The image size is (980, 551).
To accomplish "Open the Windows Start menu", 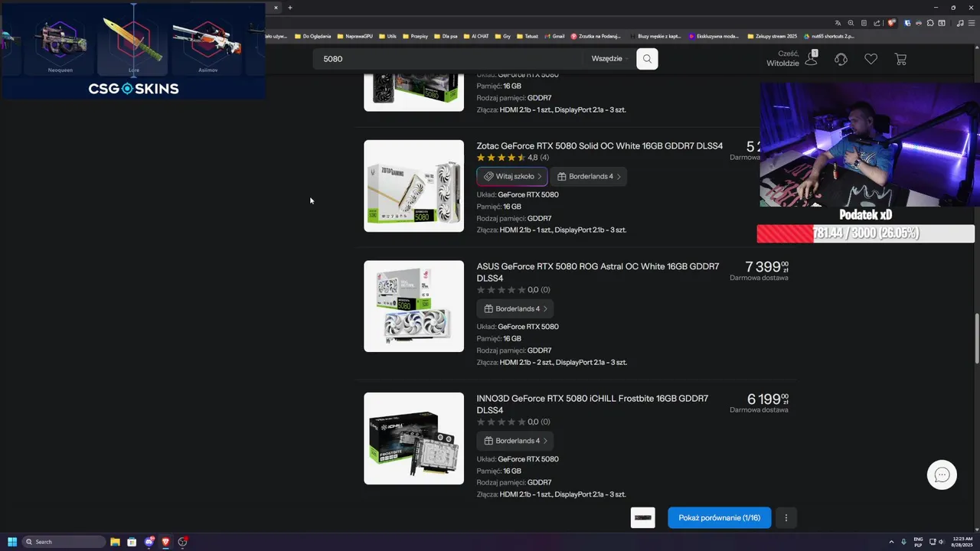I will pos(11,542).
